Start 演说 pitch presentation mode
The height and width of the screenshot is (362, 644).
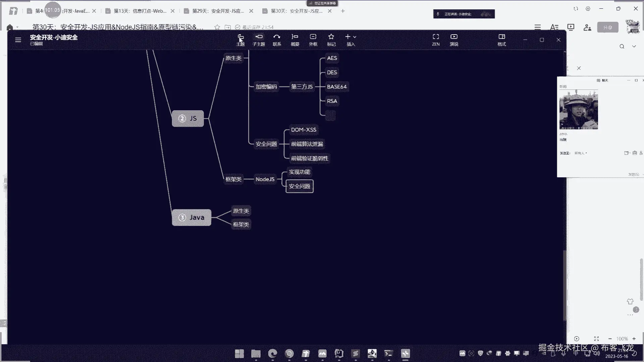pos(454,39)
